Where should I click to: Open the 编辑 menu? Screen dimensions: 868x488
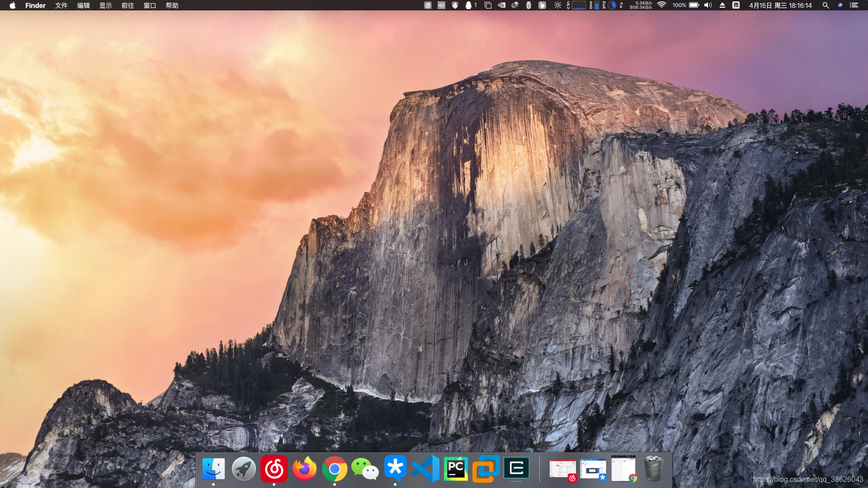(x=83, y=5)
